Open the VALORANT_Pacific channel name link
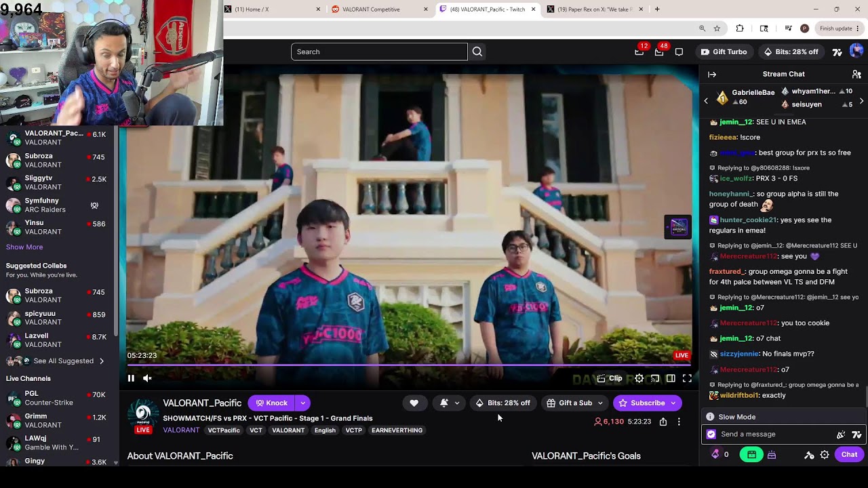Screen dimensions: 868x488 coord(202,403)
